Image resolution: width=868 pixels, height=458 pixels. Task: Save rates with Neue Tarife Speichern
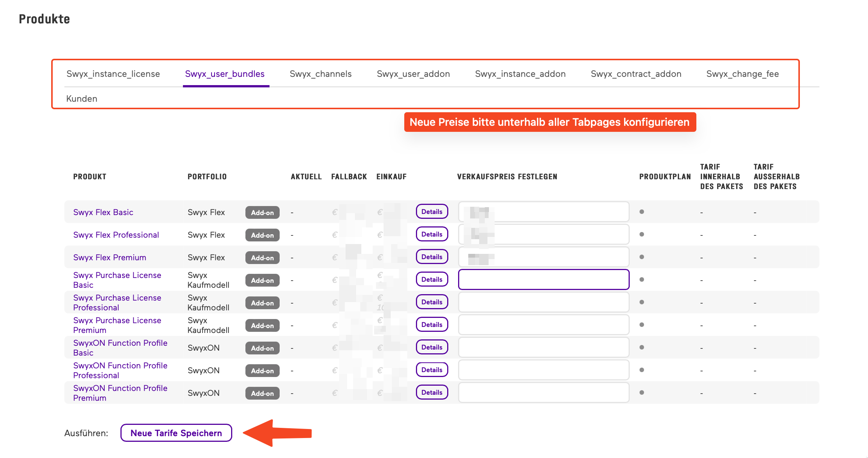click(176, 433)
